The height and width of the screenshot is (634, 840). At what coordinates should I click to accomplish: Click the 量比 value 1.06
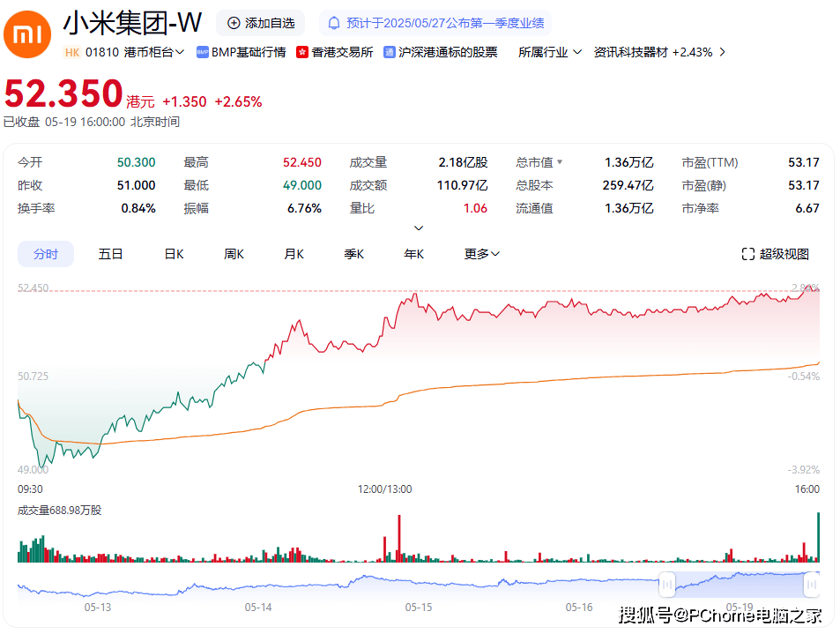coord(475,208)
